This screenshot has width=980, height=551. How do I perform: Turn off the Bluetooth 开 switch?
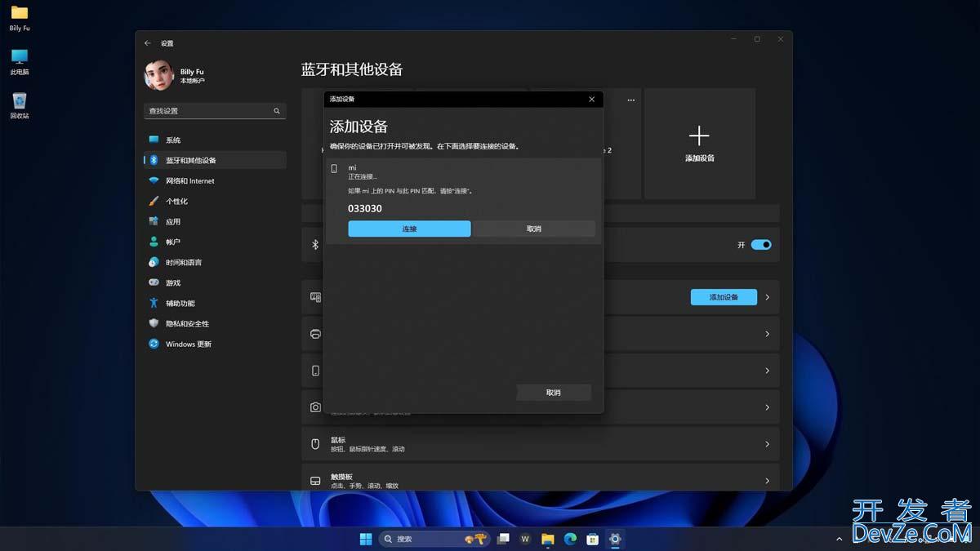coord(761,244)
